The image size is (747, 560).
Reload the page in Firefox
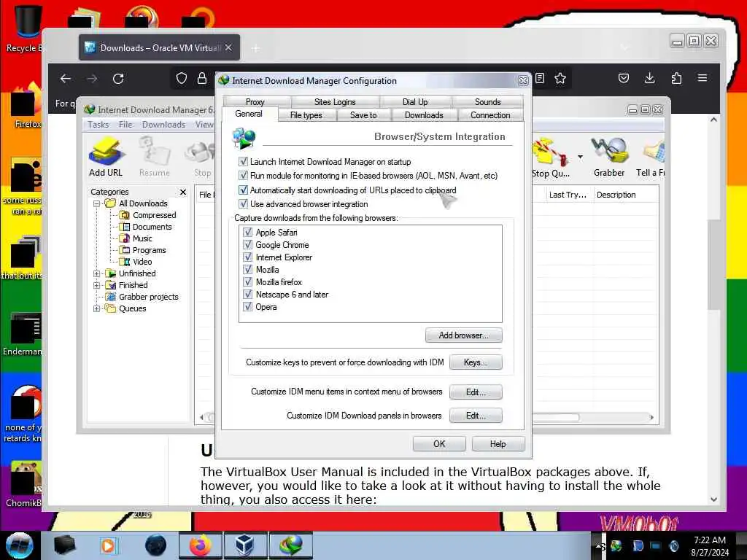pyautogui.click(x=118, y=79)
